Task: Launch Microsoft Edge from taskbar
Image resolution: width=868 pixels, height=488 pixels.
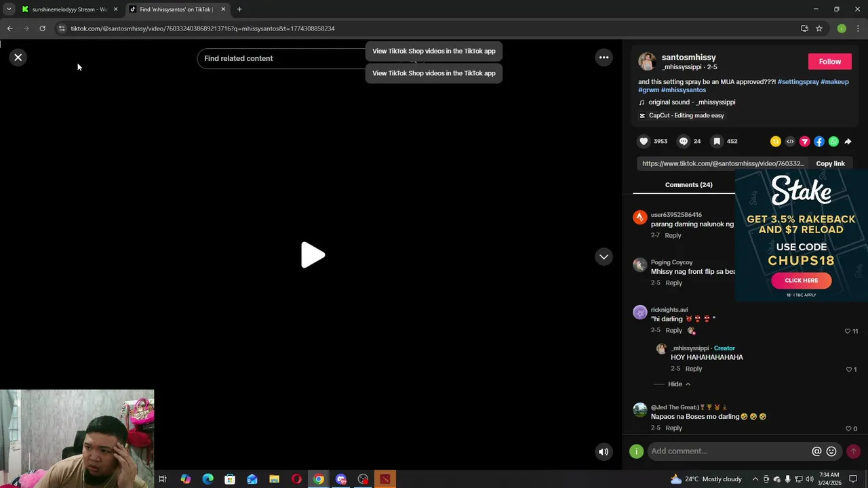Action: tap(208, 479)
